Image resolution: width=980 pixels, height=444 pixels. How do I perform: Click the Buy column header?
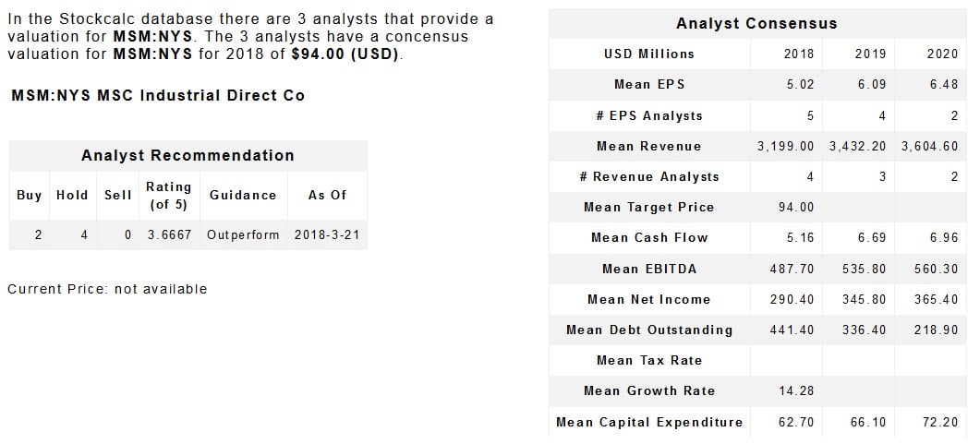coord(30,195)
